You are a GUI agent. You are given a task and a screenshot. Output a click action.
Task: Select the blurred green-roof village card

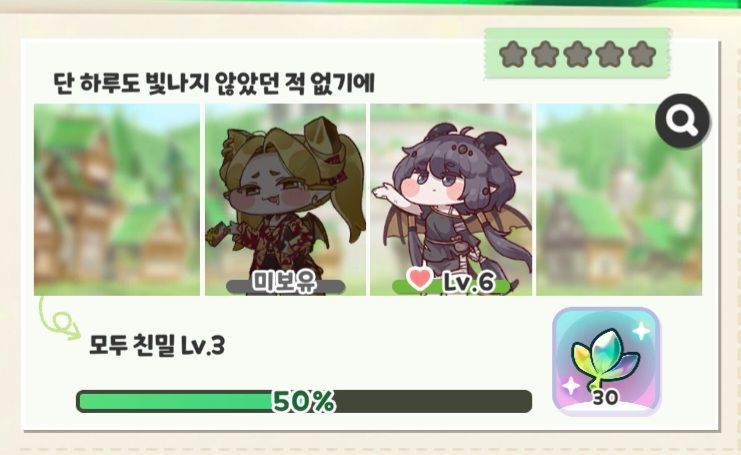click(619, 200)
